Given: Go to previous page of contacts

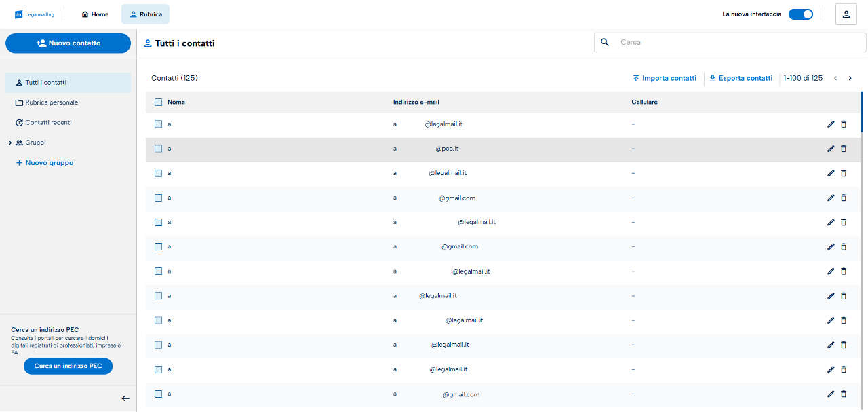Looking at the screenshot, I should pyautogui.click(x=835, y=78).
